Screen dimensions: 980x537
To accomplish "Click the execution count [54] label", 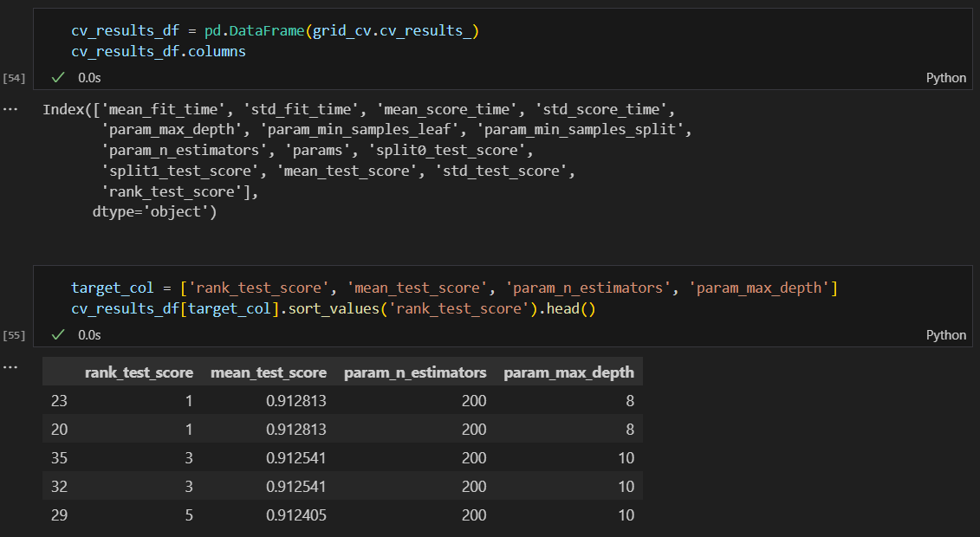I will click(14, 77).
